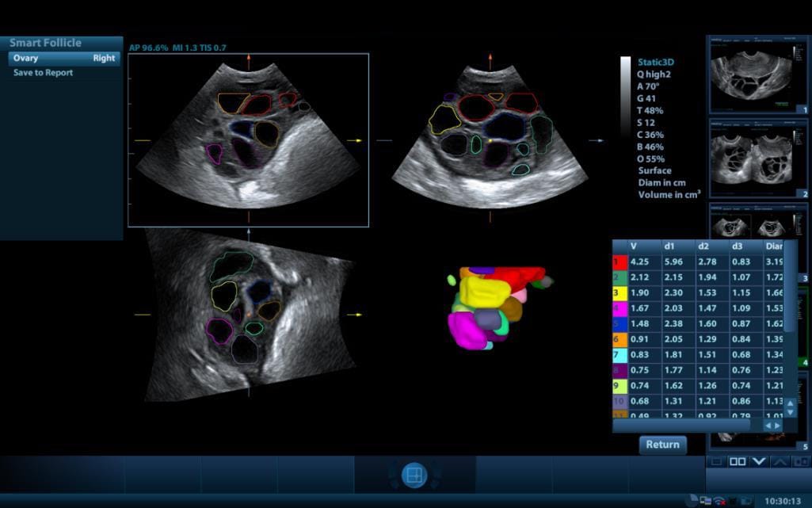Viewport: 812px width, 508px height.
Task: Select Save to Report menu item
Action: click(x=43, y=73)
